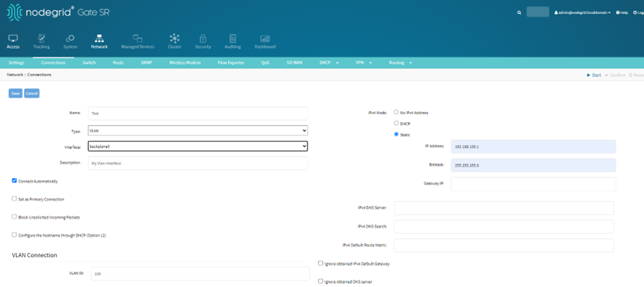This screenshot has width=644, height=287.
Task: Switch to the Switch tab
Action: tap(89, 62)
